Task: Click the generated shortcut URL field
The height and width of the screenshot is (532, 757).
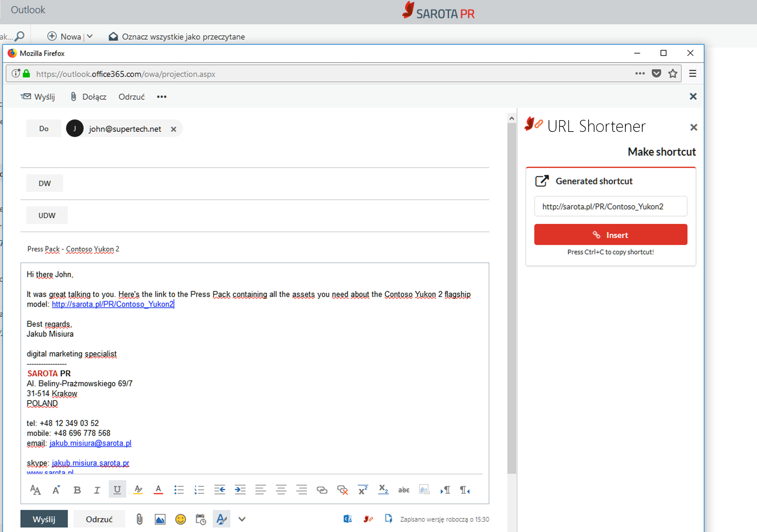Action: coord(610,207)
